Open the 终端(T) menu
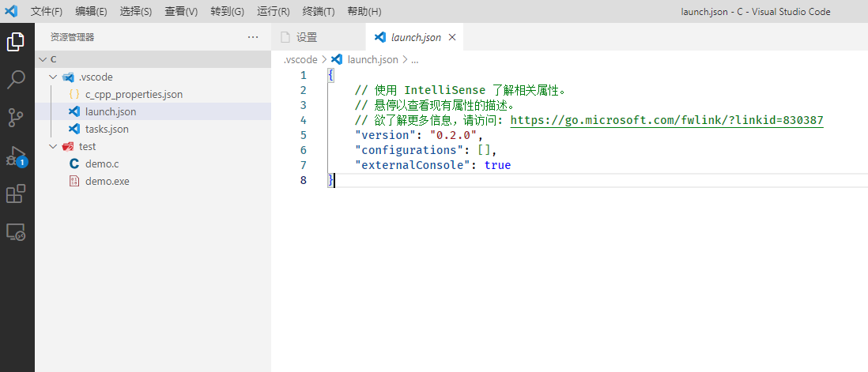 tap(319, 12)
